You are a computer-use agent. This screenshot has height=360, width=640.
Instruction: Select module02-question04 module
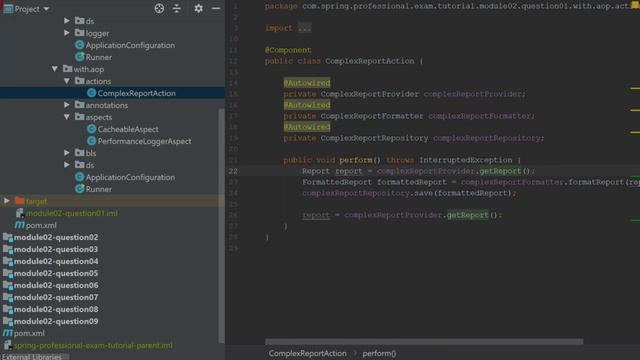tap(56, 261)
